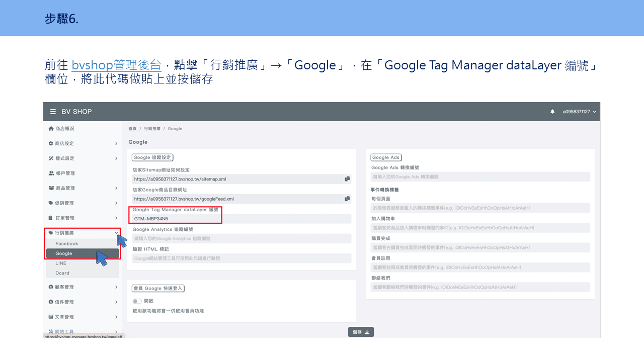Focus the 會員註冊 event tag field
The image size is (644, 362).
coord(480,267)
